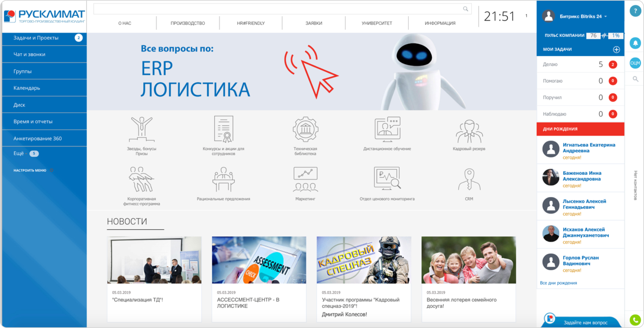
Task: Click the green phone call icon
Action: click(x=635, y=320)
